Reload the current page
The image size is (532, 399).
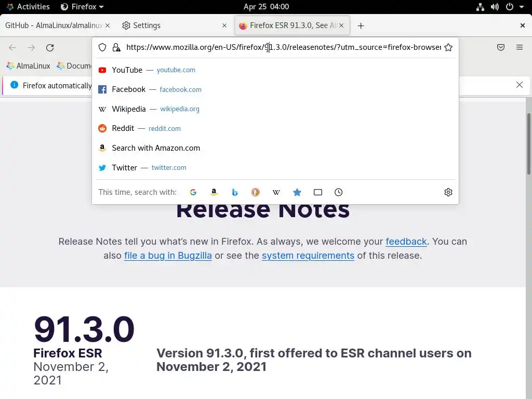[x=50, y=47]
